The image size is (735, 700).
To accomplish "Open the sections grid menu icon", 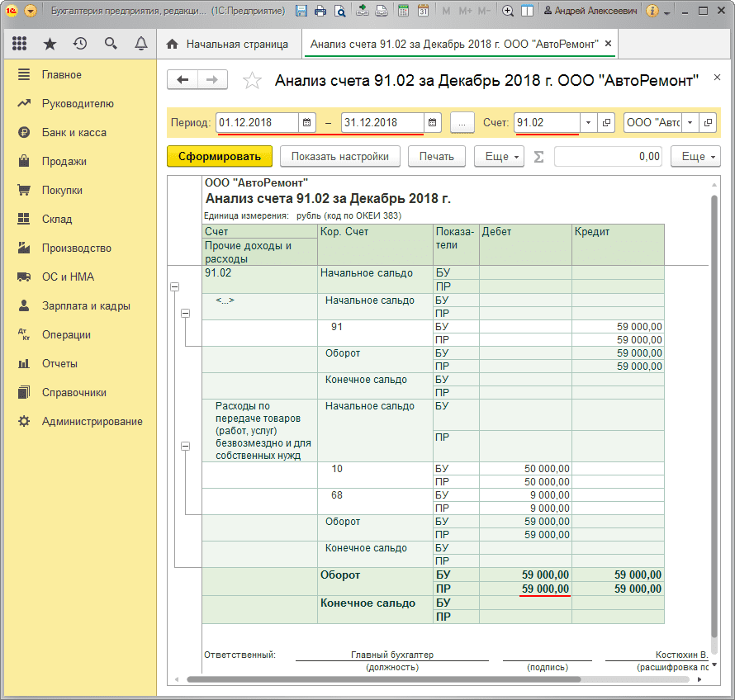I will (x=19, y=44).
